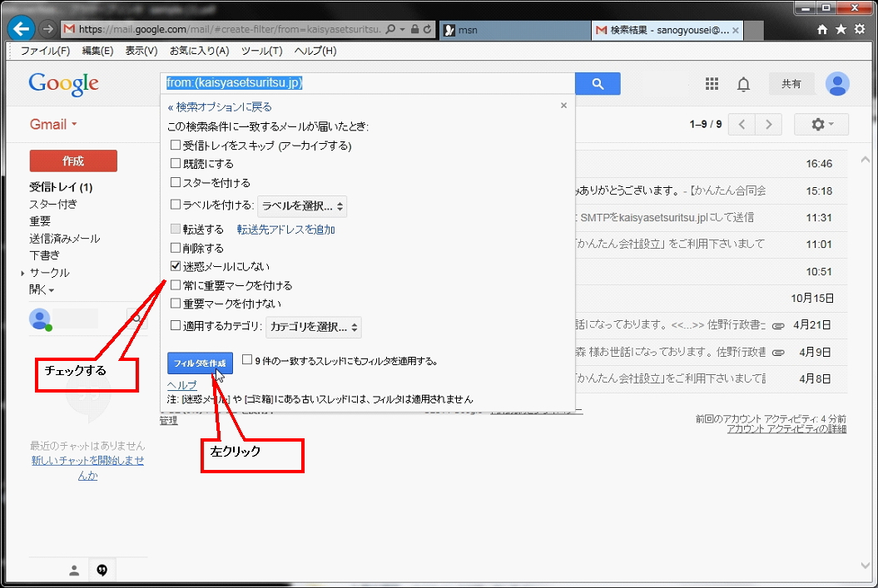Open the Gmail account dropdown in sidebar

(x=52, y=123)
